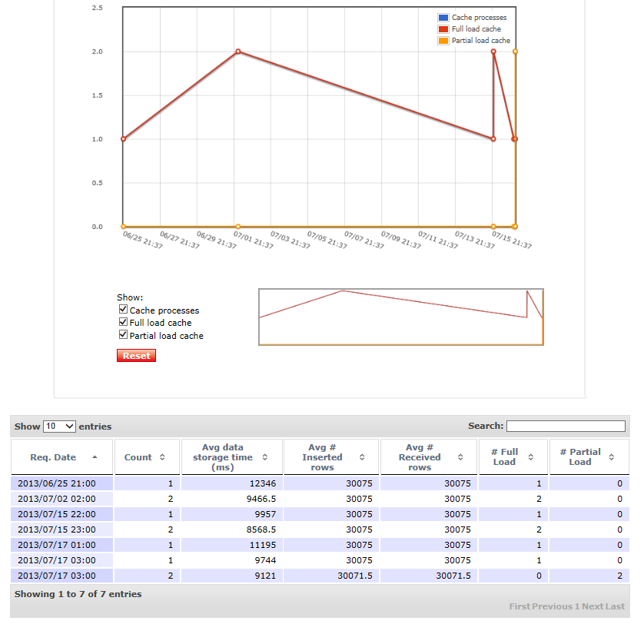
Task: Click page 1 pagination link
Action: 577,606
